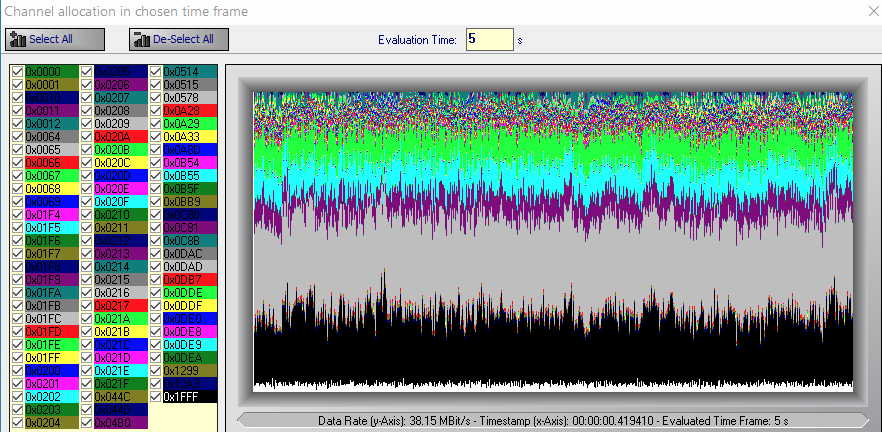
Task: Uncheck the 0x0000 channel checkbox
Action: pyautogui.click(x=17, y=72)
